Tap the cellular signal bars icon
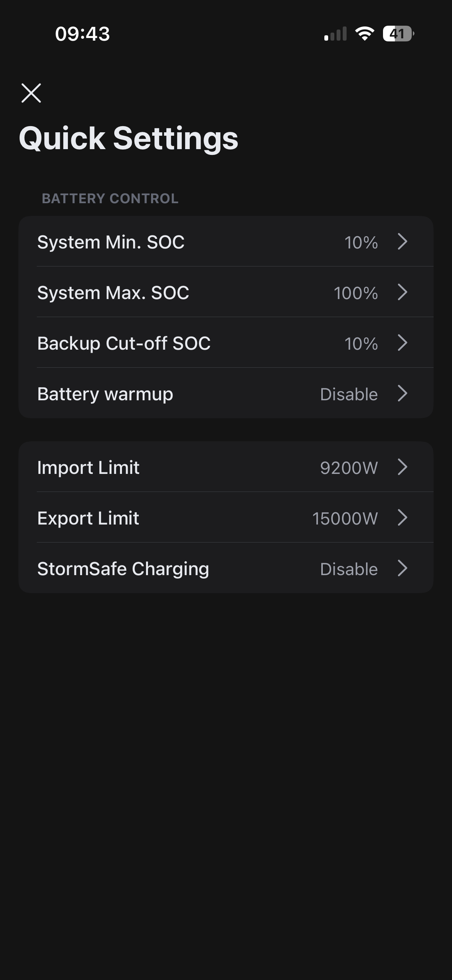 [x=335, y=34]
